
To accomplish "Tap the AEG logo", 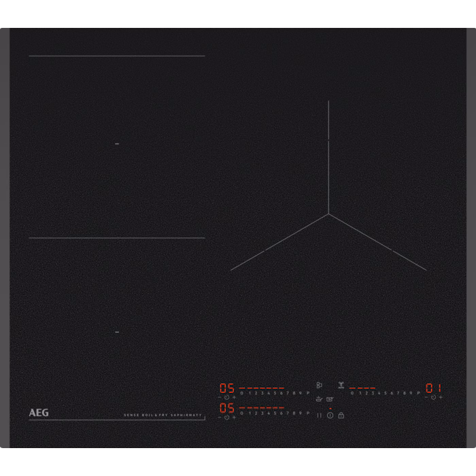I will tap(39, 413).
